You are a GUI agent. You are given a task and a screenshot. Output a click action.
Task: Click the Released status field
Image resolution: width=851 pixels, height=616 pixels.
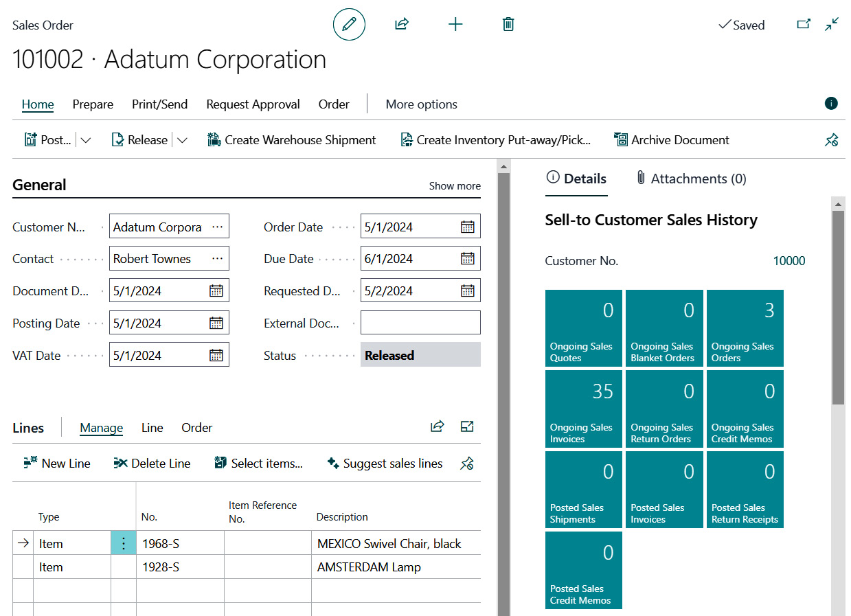point(420,355)
